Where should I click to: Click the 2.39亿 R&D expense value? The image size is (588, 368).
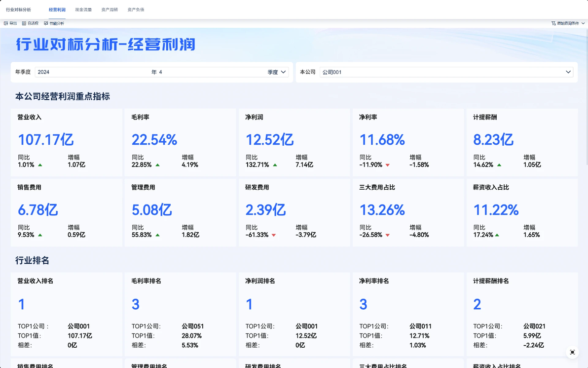click(x=265, y=210)
